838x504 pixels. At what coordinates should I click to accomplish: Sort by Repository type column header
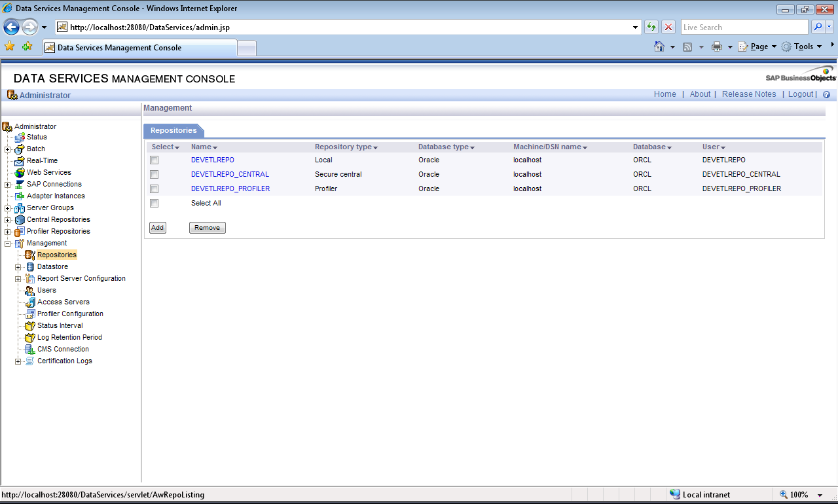[346, 147]
